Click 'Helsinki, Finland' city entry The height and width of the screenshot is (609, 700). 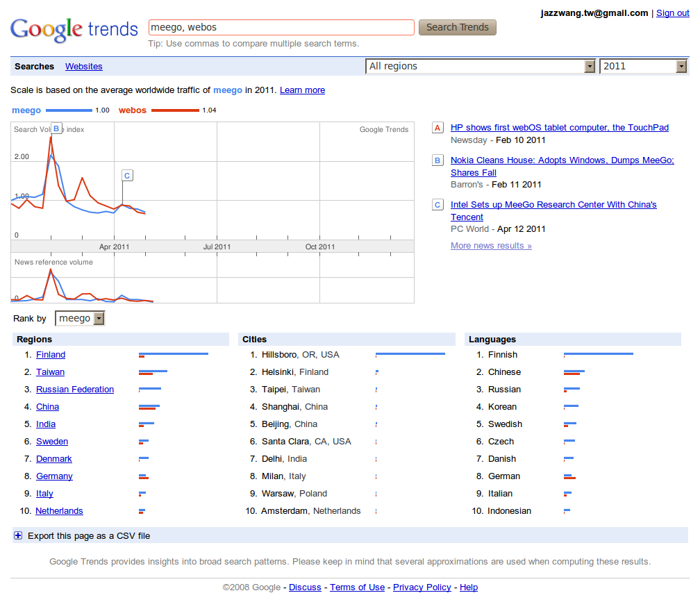pos(295,372)
